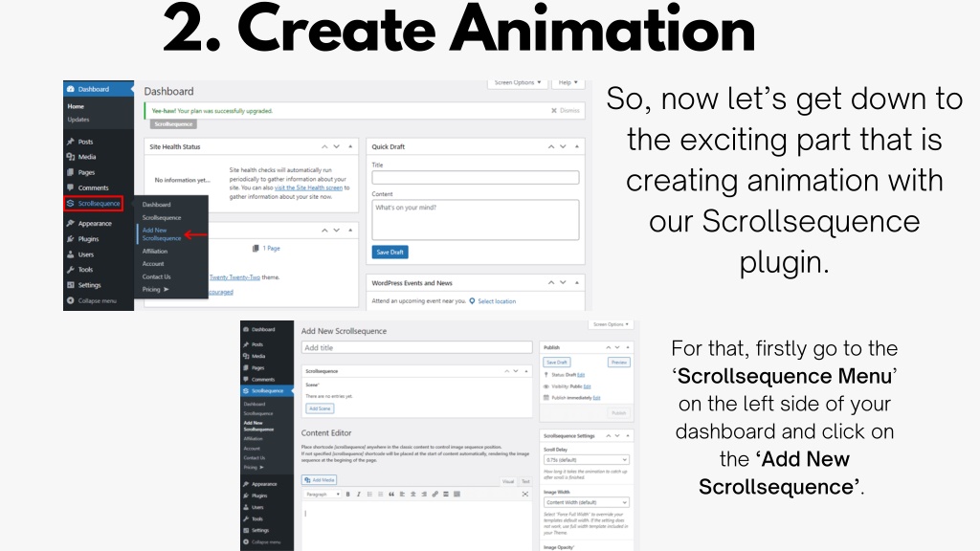Collapse the Scrollsequence Settings panel
The height and width of the screenshot is (551, 980).
pyautogui.click(x=628, y=435)
